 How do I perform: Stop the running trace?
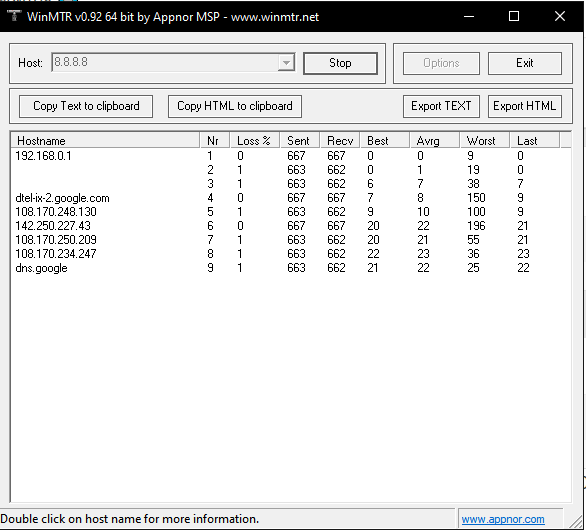340,63
